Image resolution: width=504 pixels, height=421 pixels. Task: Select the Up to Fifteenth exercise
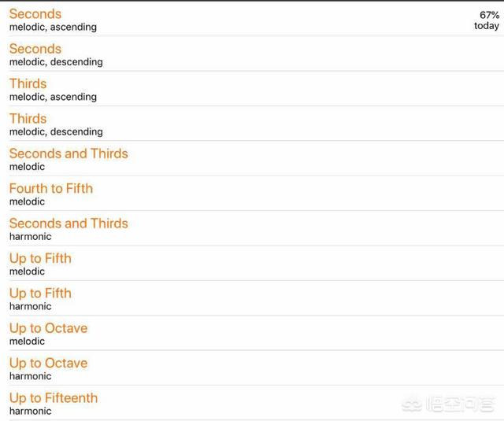tap(54, 398)
